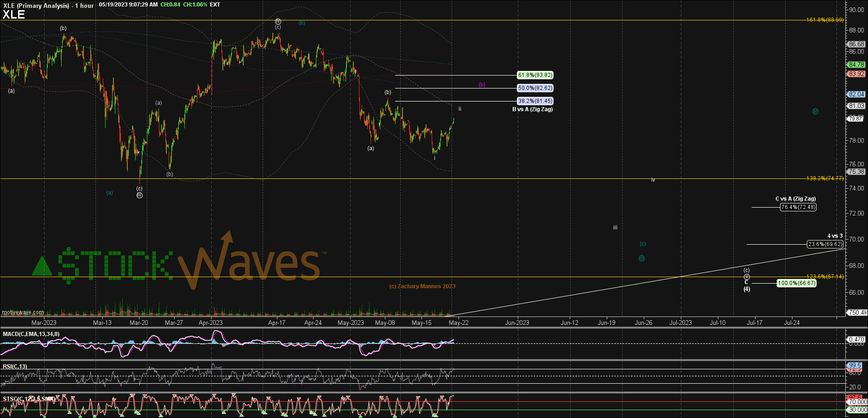Select the 61.8%(83.82) retracement label
This screenshot has height=418, width=868.
click(535, 75)
